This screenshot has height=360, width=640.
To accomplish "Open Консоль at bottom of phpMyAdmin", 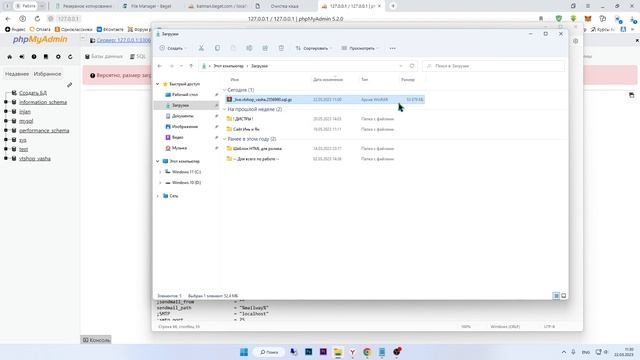I will (x=96, y=340).
